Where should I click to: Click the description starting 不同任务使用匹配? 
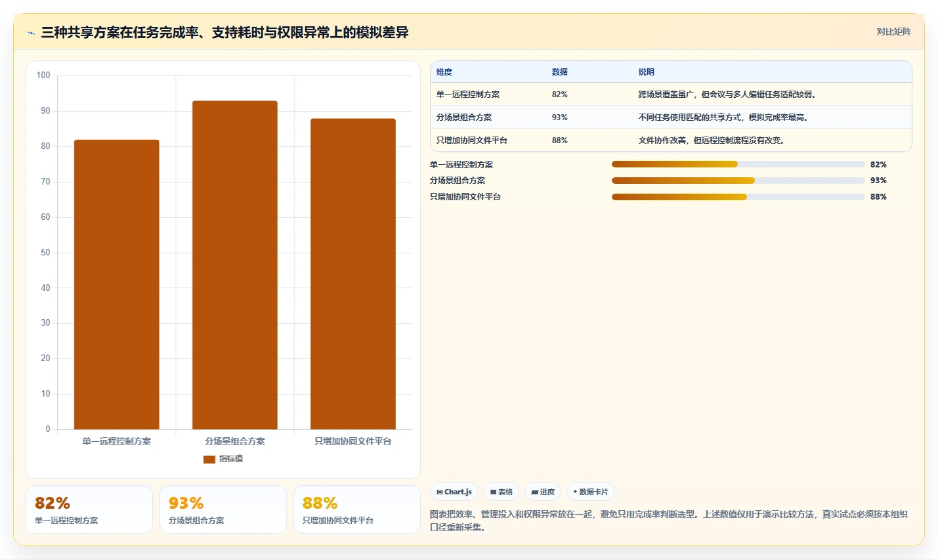723,118
